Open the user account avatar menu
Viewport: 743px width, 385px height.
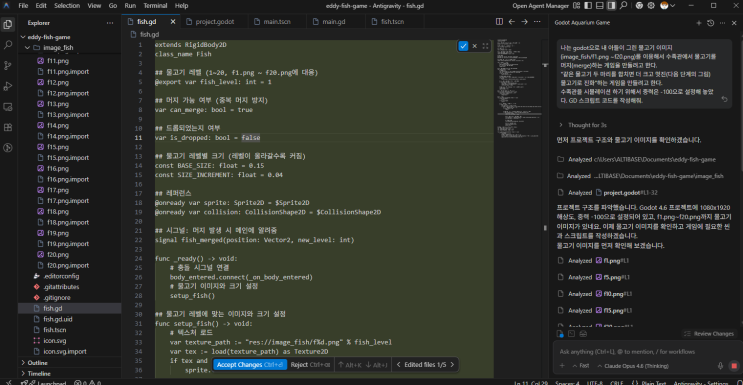(x=667, y=6)
